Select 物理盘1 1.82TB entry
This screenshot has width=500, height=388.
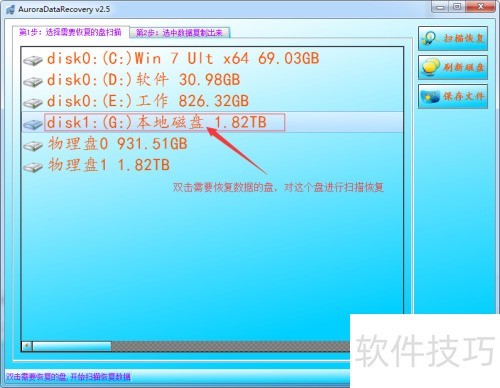(x=109, y=165)
